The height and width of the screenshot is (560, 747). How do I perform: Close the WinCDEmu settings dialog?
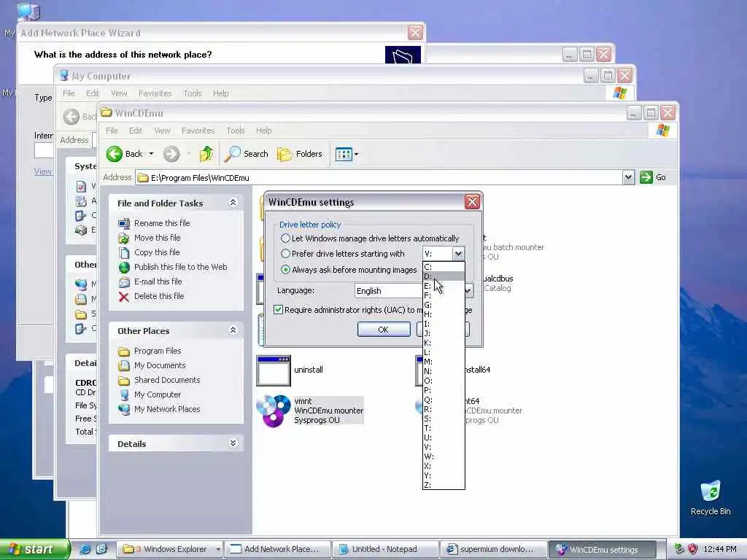pyautogui.click(x=472, y=202)
